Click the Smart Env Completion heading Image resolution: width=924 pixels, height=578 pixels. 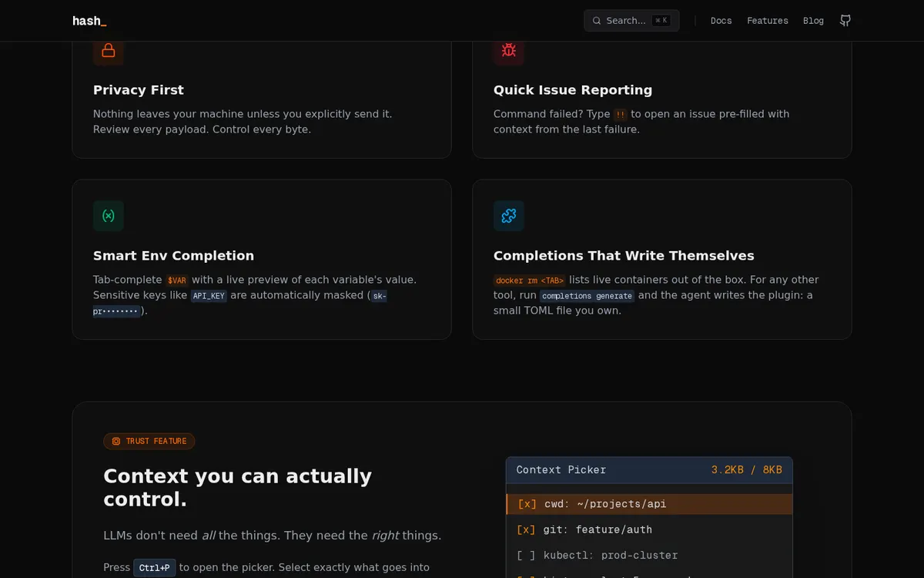click(173, 256)
